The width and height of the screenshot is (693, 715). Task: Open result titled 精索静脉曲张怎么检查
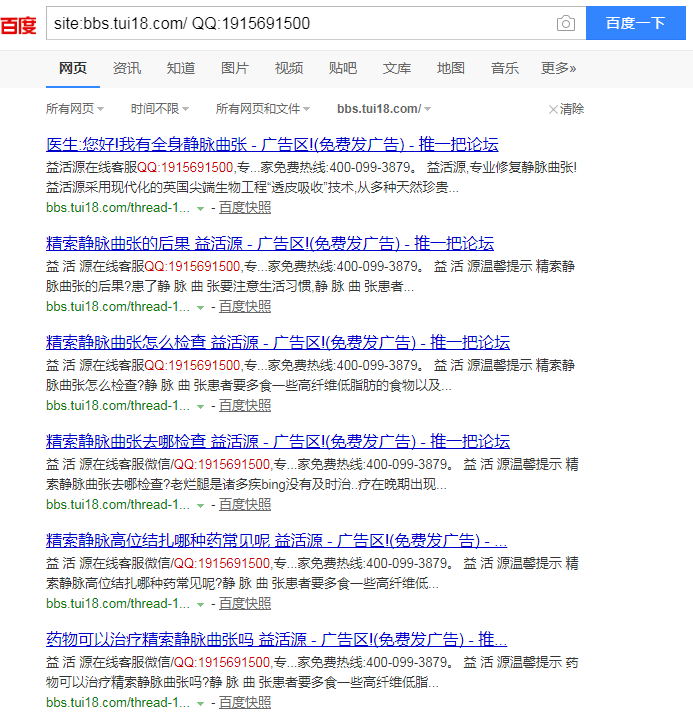(x=277, y=342)
